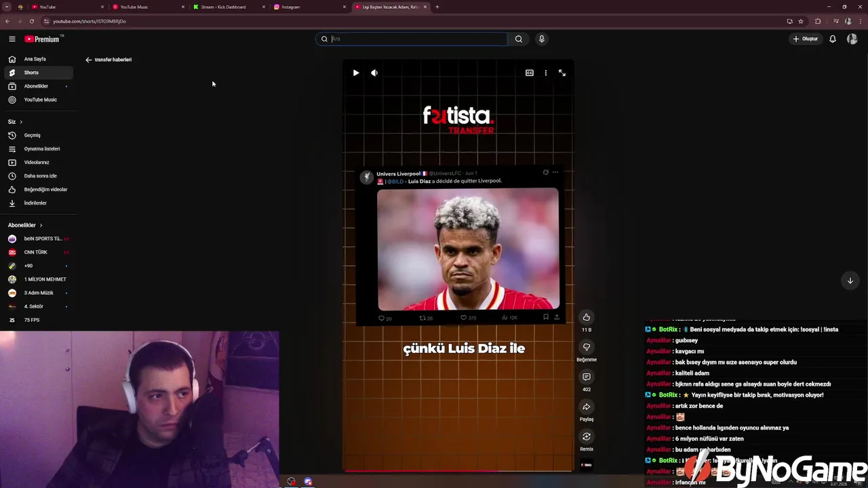
Task: Click the Oluştur create button
Action: coord(806,39)
